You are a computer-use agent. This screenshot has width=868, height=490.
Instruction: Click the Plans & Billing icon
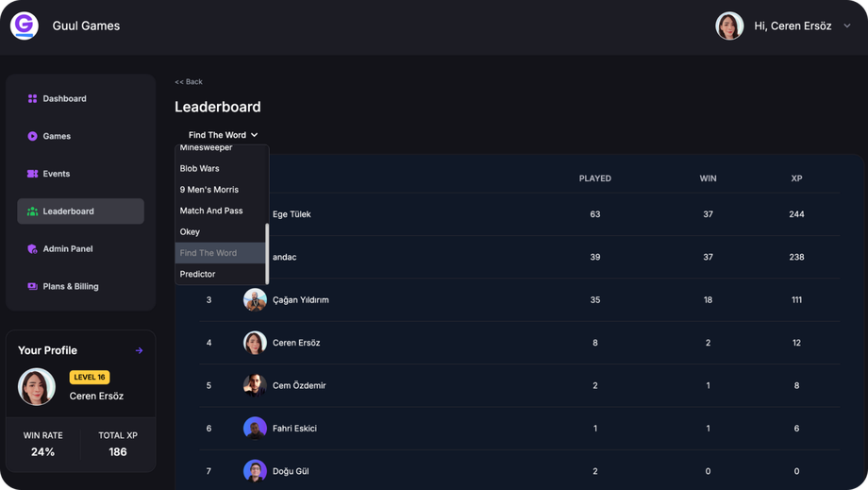click(32, 286)
